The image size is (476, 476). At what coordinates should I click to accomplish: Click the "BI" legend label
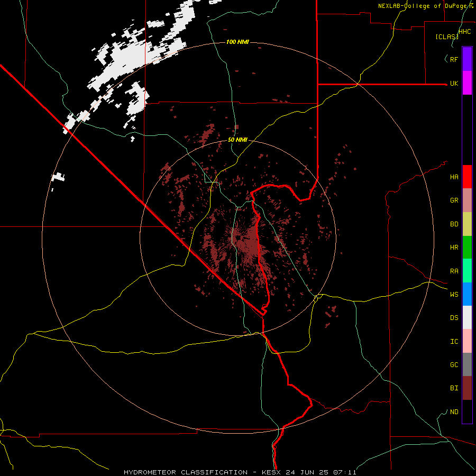(454, 388)
